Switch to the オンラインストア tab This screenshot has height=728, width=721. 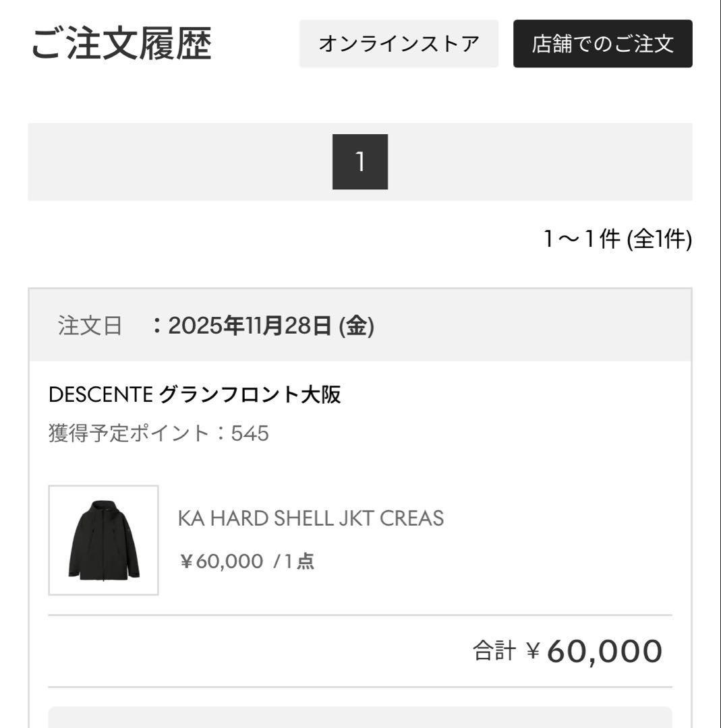point(399,44)
